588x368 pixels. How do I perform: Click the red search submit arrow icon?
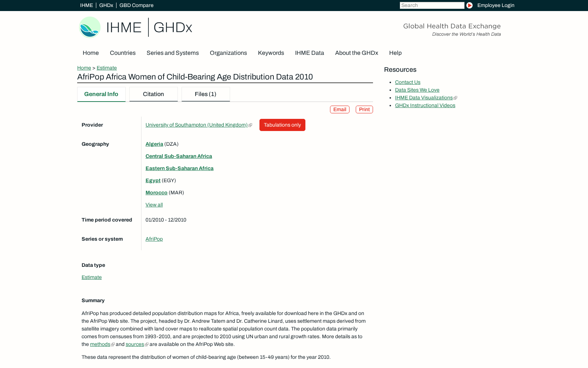click(x=469, y=5)
